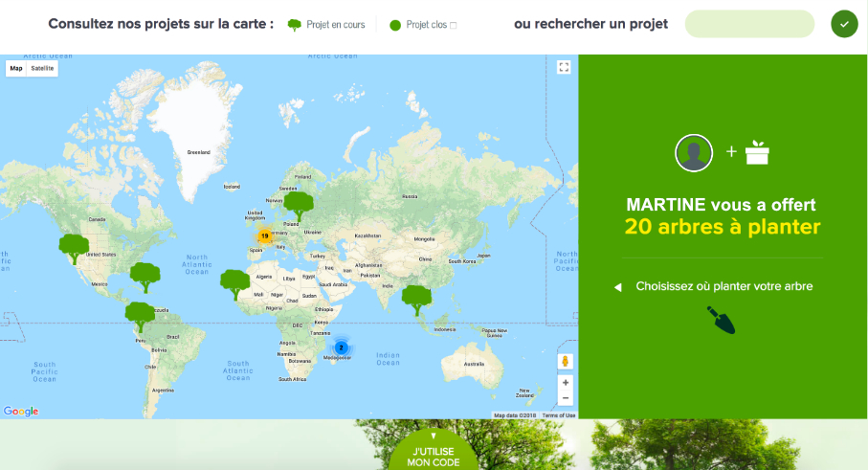The height and width of the screenshot is (470, 868).
Task: Open the Terms of Use link
Action: [x=559, y=414]
